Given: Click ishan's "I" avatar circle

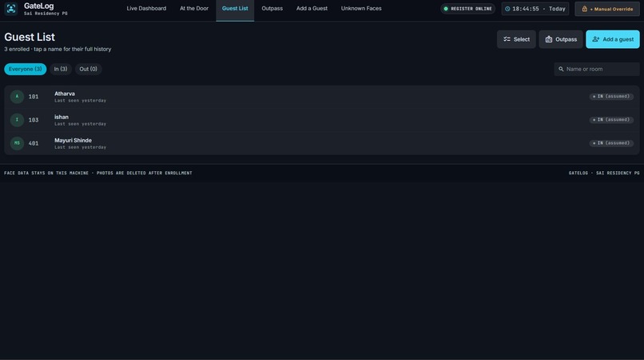Looking at the screenshot, I should click(x=17, y=120).
